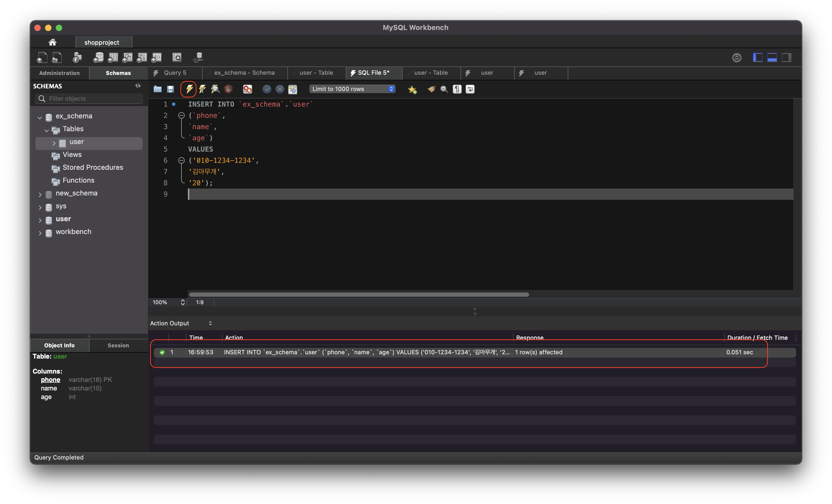Click the Explain query magnifier icon
Screen dimensions: 832x504
pyautogui.click(x=215, y=89)
